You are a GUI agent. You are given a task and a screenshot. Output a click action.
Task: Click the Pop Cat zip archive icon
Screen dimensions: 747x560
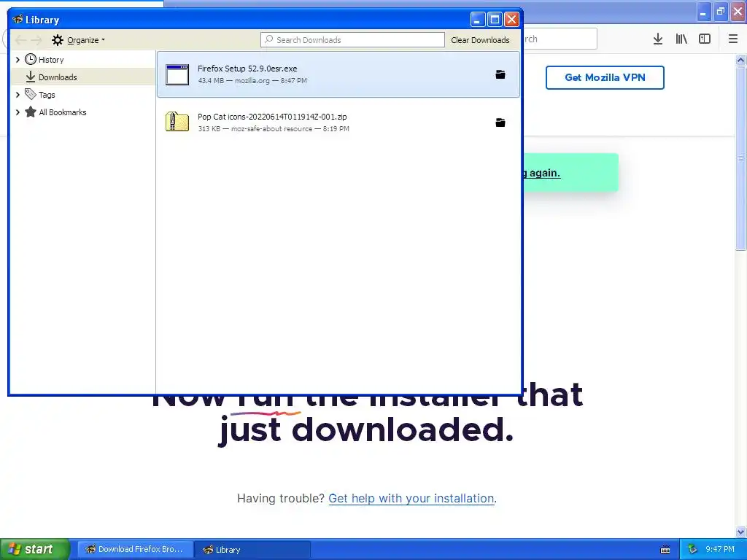(x=177, y=122)
